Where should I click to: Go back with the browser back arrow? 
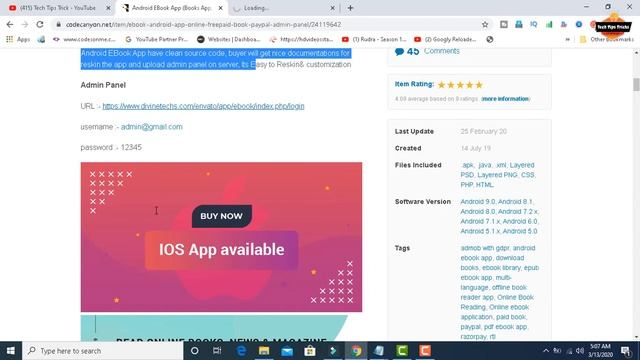(x=10, y=24)
